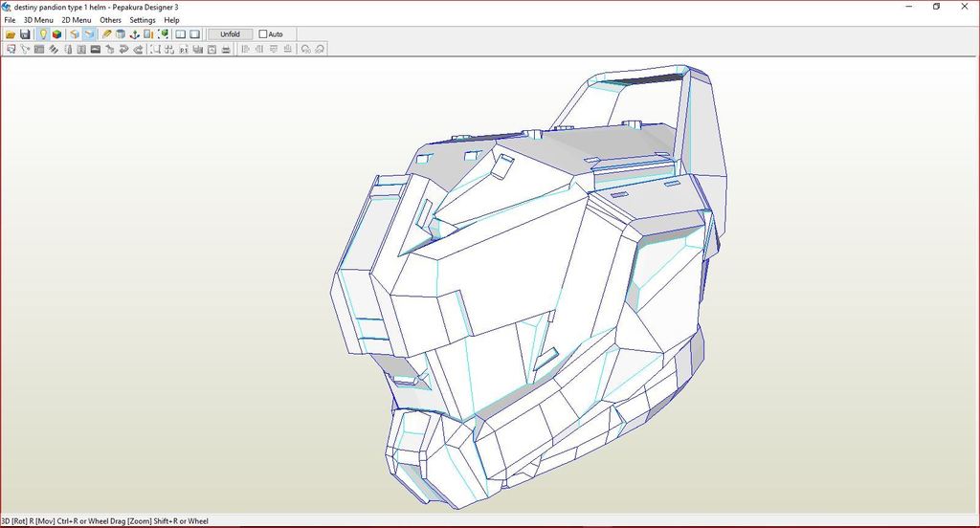Redo with the right curved arrow
The width and height of the screenshot is (980, 528).
point(138,50)
